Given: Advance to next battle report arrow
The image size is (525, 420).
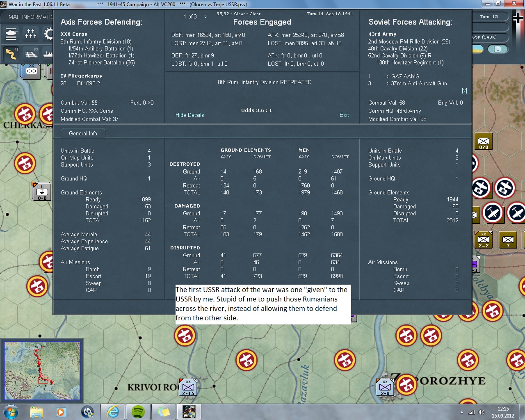Looking at the screenshot, I should pyautogui.click(x=205, y=17).
